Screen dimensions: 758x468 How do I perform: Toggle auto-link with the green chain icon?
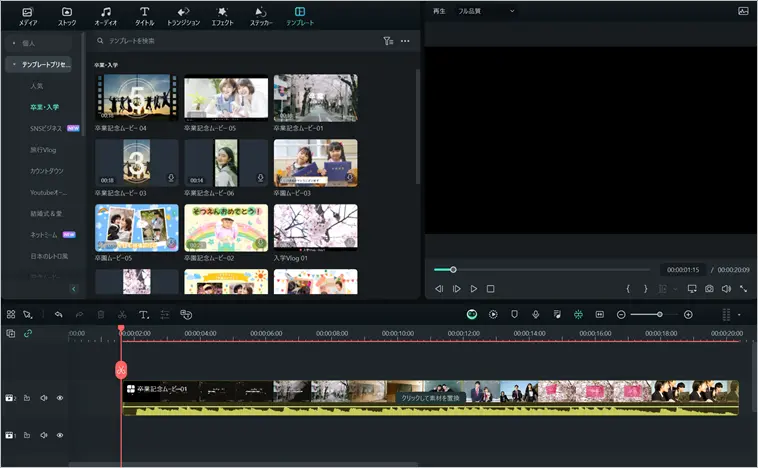tap(28, 333)
